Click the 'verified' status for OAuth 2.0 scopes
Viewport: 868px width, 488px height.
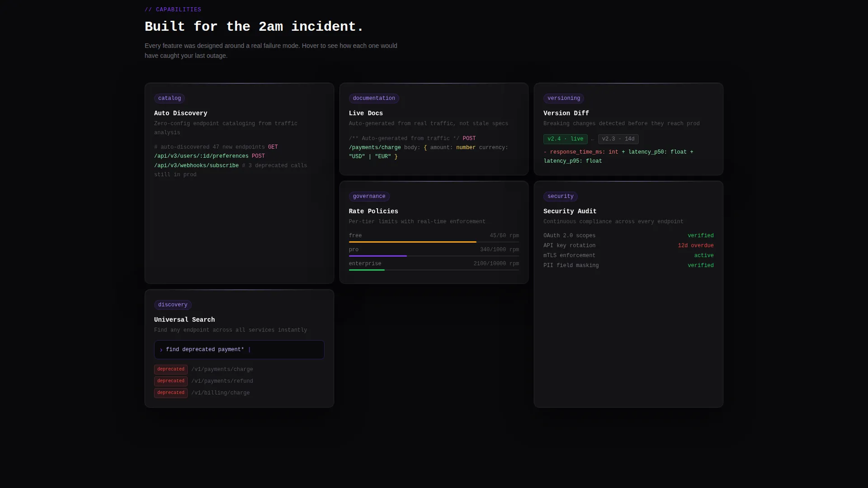point(700,236)
